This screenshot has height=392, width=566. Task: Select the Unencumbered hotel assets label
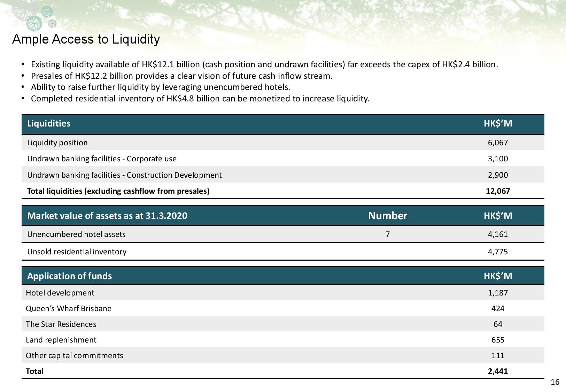76,234
